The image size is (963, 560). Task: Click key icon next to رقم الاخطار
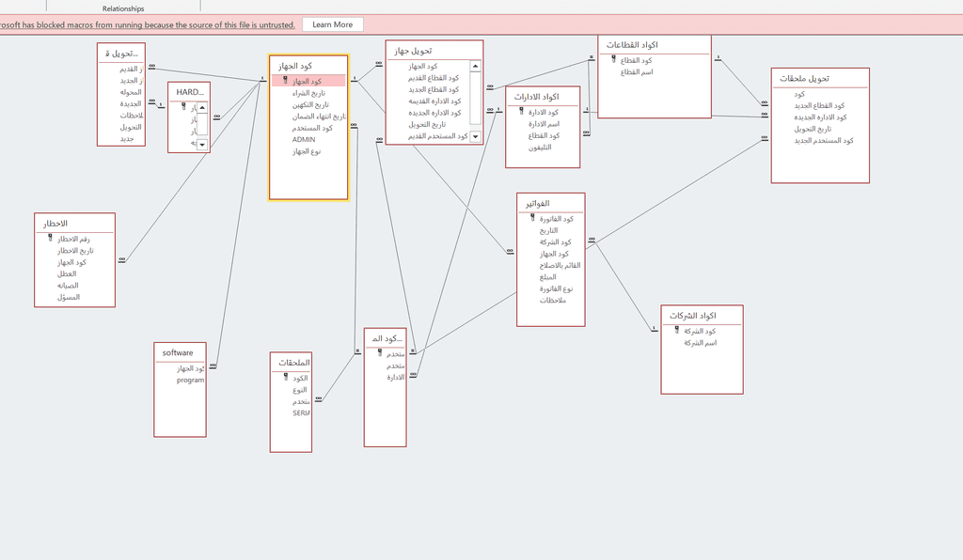[51, 238]
